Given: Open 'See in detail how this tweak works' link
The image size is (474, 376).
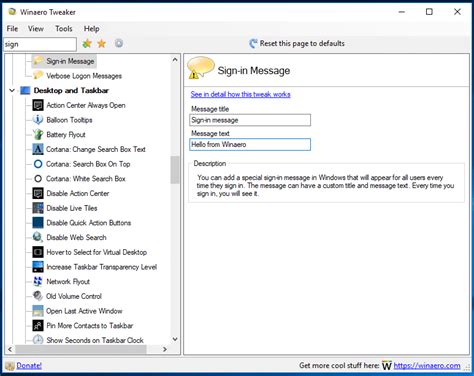Looking at the screenshot, I should [240, 94].
